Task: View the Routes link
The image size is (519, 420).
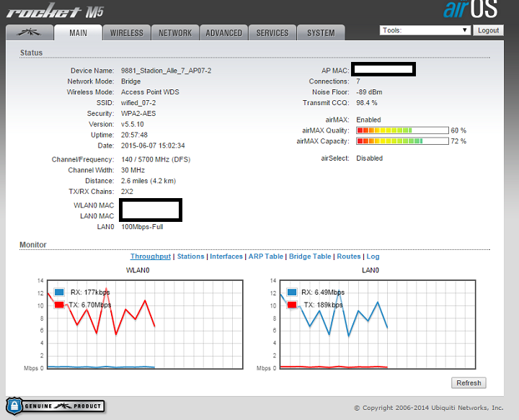Action: pos(349,256)
